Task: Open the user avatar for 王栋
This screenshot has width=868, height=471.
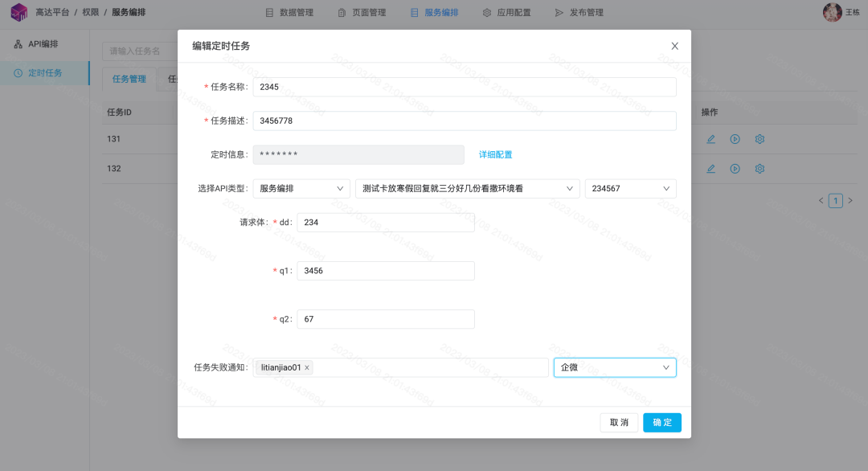Action: point(832,12)
